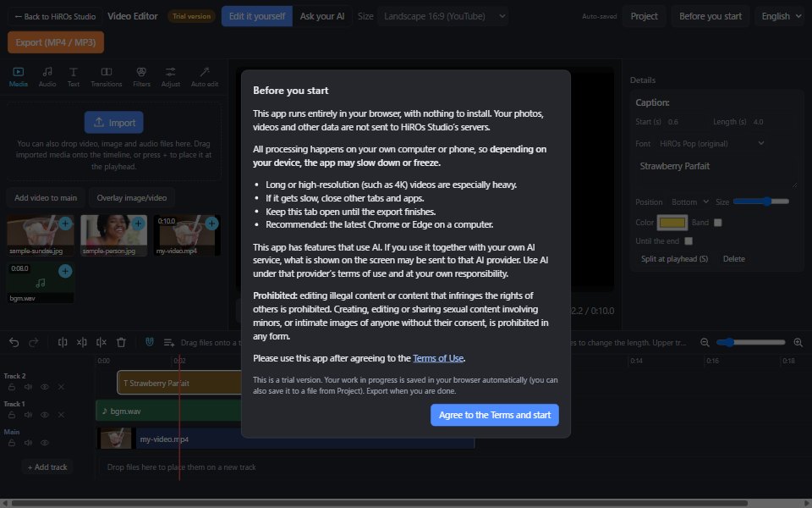
Task: Click the caption Color swatch
Action: (x=672, y=223)
